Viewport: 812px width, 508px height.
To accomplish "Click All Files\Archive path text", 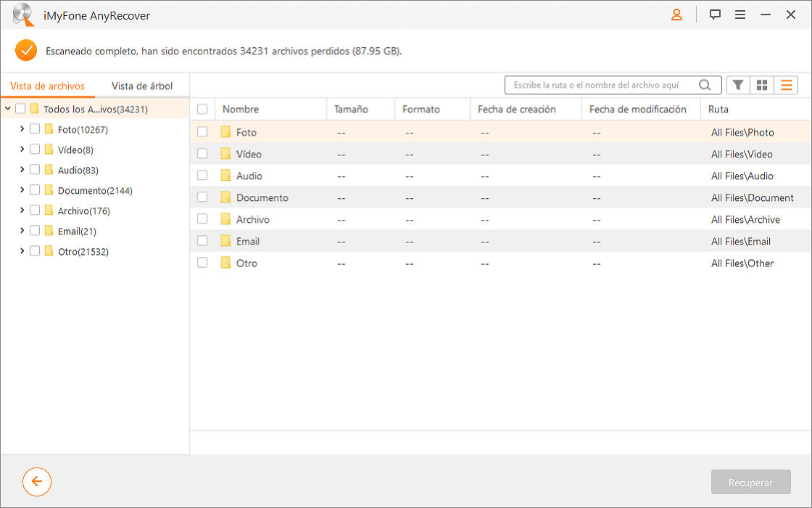I will click(x=745, y=220).
